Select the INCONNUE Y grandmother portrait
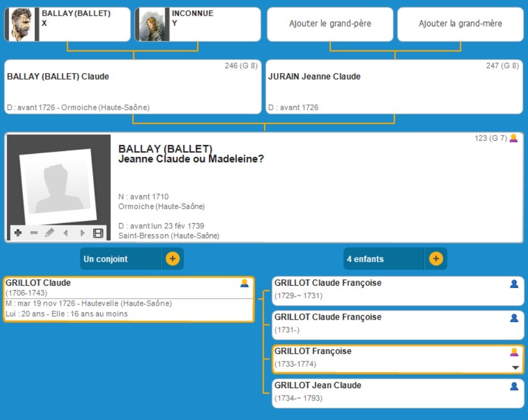This screenshot has width=528, height=420. pyautogui.click(x=151, y=25)
